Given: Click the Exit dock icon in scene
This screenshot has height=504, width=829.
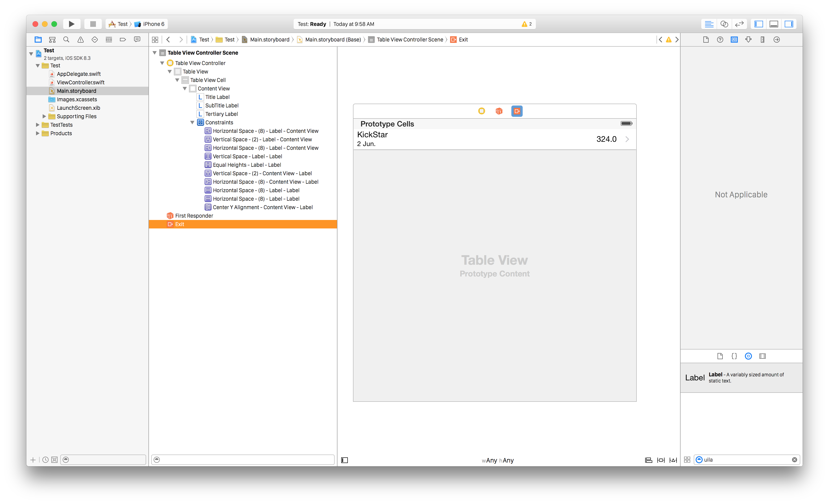Looking at the screenshot, I should pos(517,111).
